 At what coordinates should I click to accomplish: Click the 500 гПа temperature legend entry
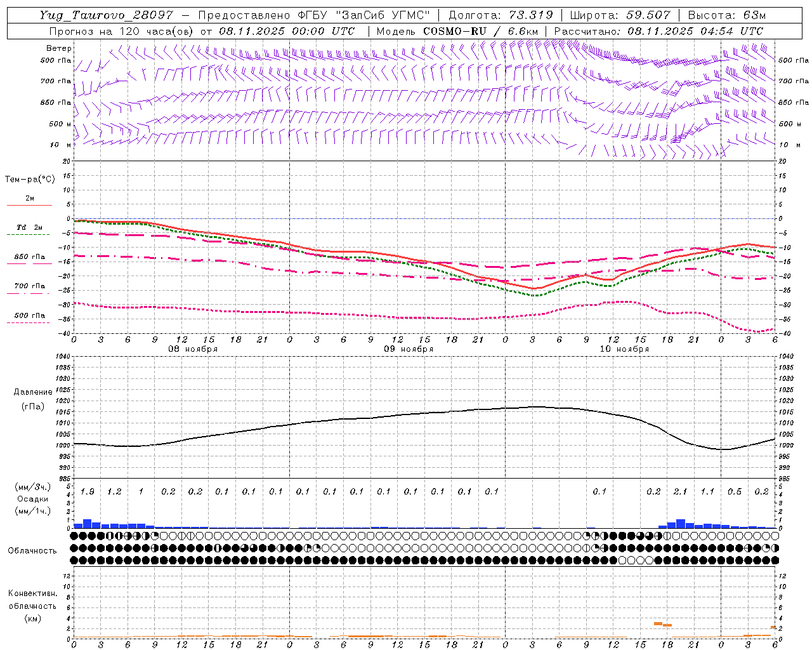coord(30,315)
